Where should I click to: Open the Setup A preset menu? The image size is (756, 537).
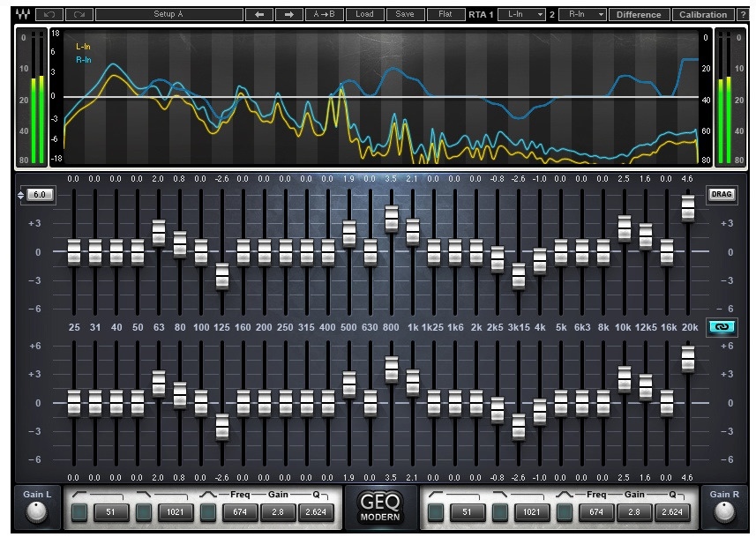(x=168, y=15)
